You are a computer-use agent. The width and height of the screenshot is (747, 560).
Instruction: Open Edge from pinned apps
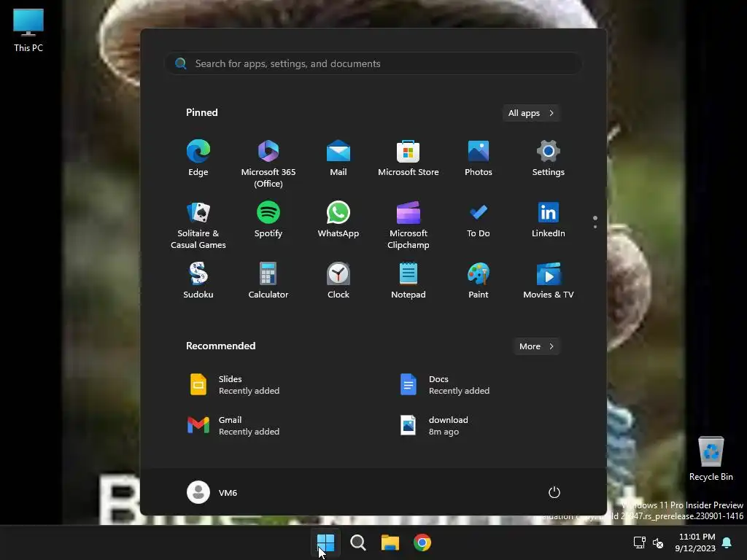coord(198,158)
